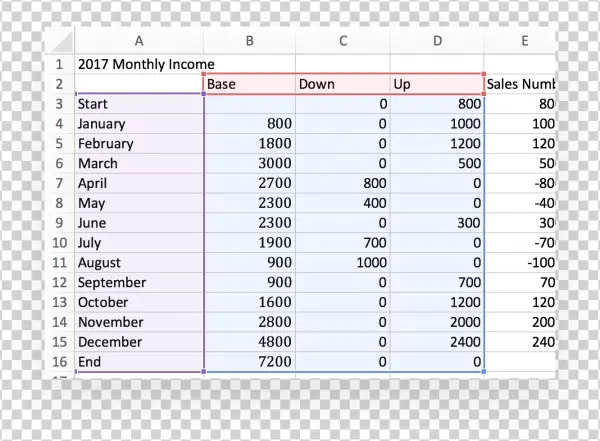This screenshot has width=600, height=441.
Task: Select the 'June' cell
Action: [x=139, y=223]
